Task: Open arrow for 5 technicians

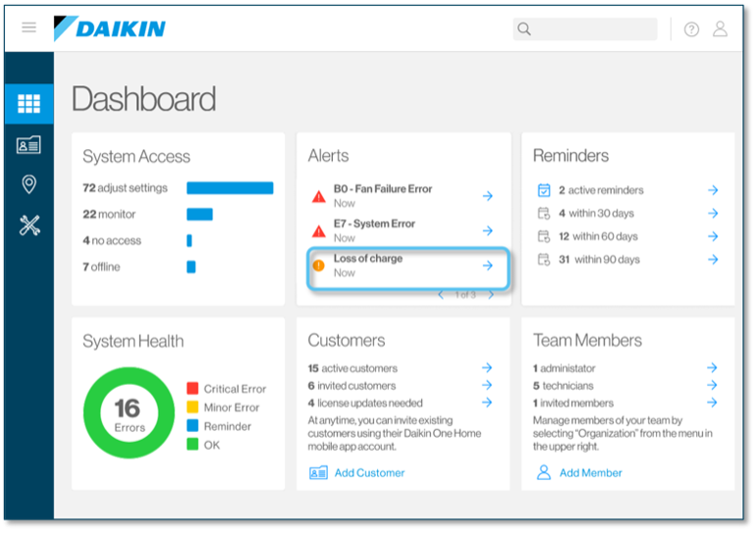Action: (x=712, y=385)
